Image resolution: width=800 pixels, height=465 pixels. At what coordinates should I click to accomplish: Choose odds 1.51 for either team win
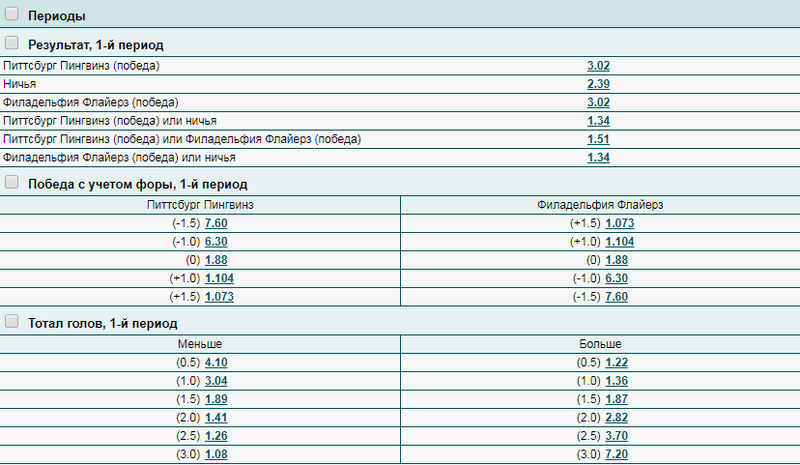pyautogui.click(x=598, y=139)
